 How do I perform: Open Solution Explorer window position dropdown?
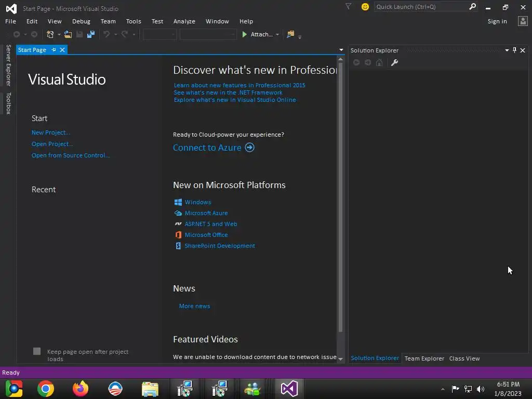tap(507, 50)
